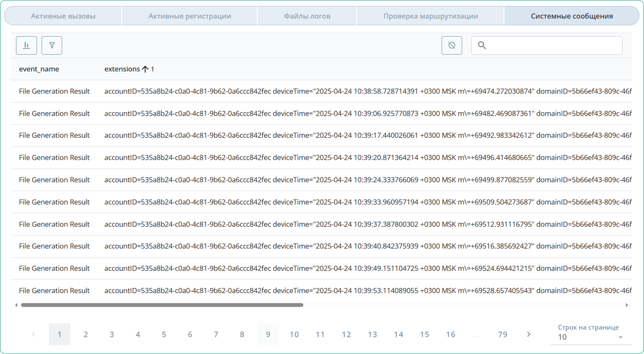
Task: Click the horizontal scrollbar right arrow
Action: click(626, 305)
